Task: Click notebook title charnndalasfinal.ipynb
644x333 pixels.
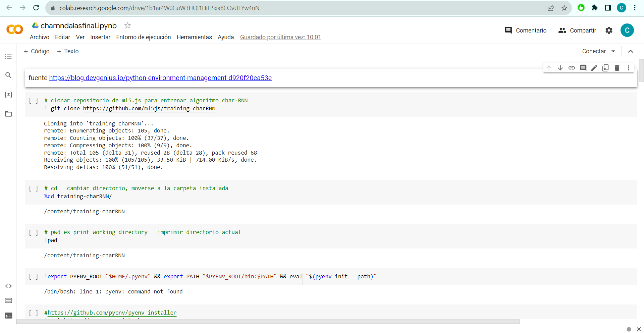Action: pyautogui.click(x=78, y=25)
